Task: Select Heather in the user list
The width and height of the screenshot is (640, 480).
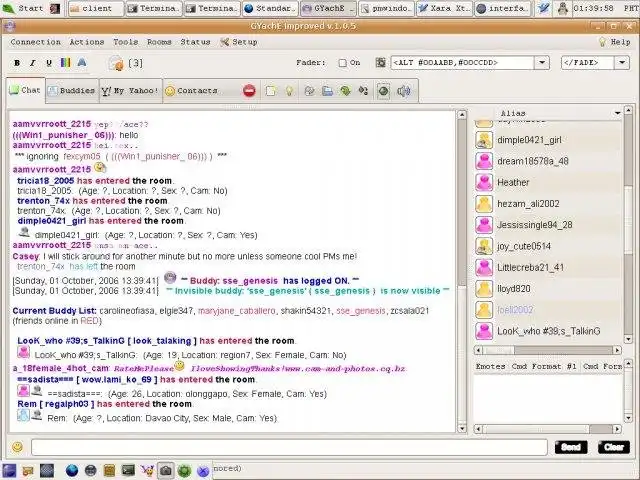Action: tap(547, 182)
